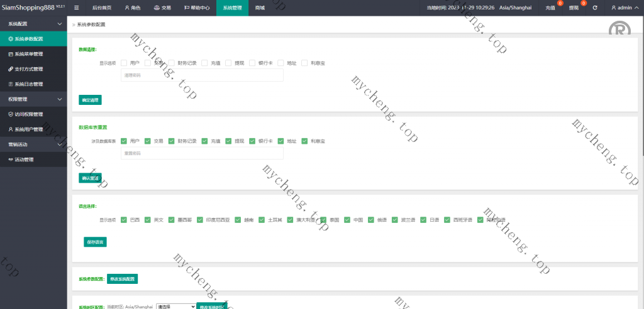Open 系统用户管理 in the sidebar
Viewport: 644px width, 309px height.
pyautogui.click(x=29, y=129)
